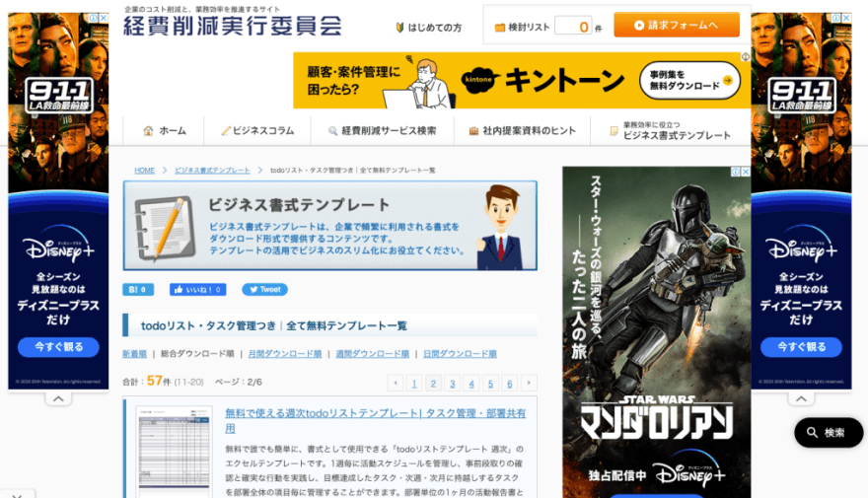868x498 pixels.
Task: Open the ビジネスコラム navigation tab
Action: tap(257, 130)
